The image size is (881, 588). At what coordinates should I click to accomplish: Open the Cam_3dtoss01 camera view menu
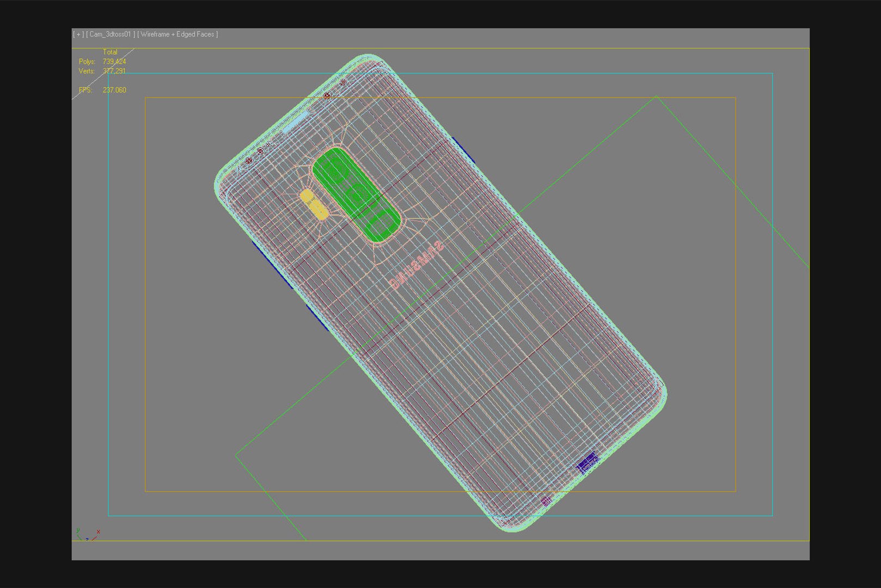point(111,34)
